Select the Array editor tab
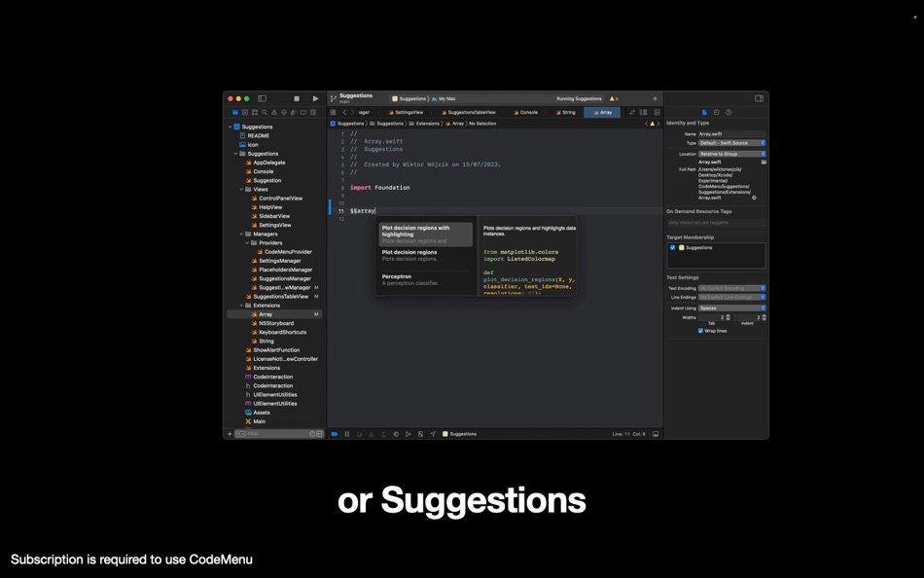The image size is (924, 578). [x=602, y=112]
